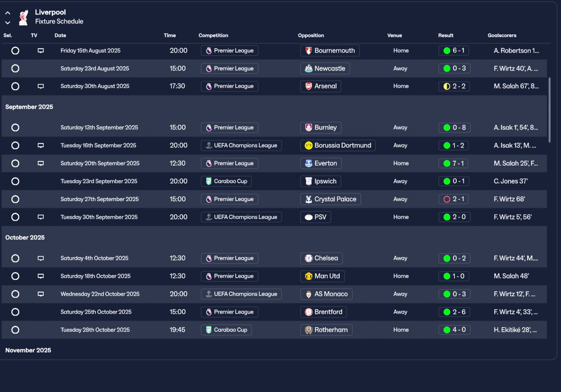
Task: Click the Liverpool club crest icon
Action: click(x=23, y=17)
